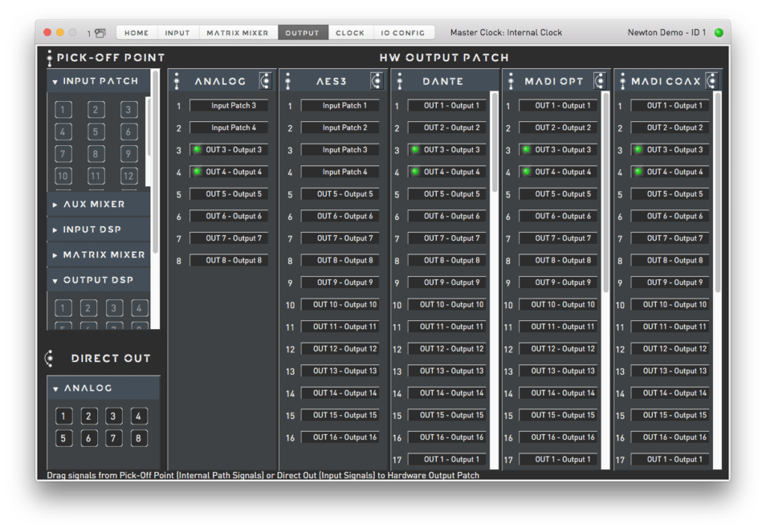Select Output DSP pick-off square 2
The image size is (766, 532).
[88, 308]
